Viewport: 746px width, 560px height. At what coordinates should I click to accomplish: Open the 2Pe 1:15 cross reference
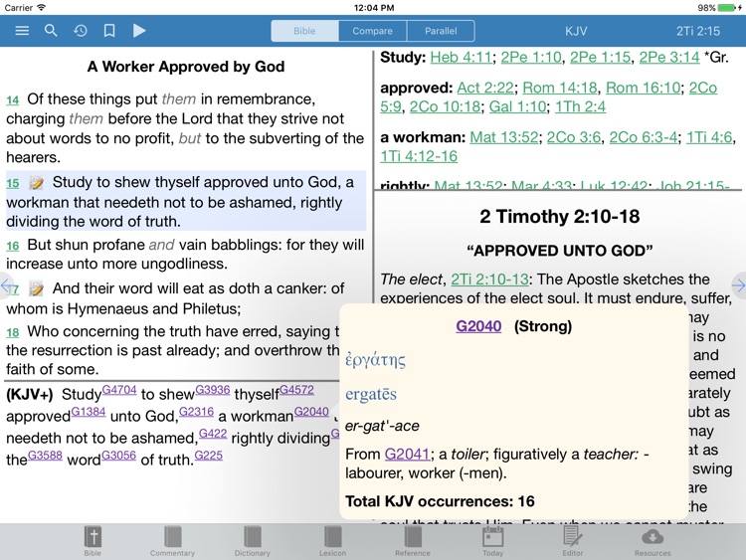(601, 57)
